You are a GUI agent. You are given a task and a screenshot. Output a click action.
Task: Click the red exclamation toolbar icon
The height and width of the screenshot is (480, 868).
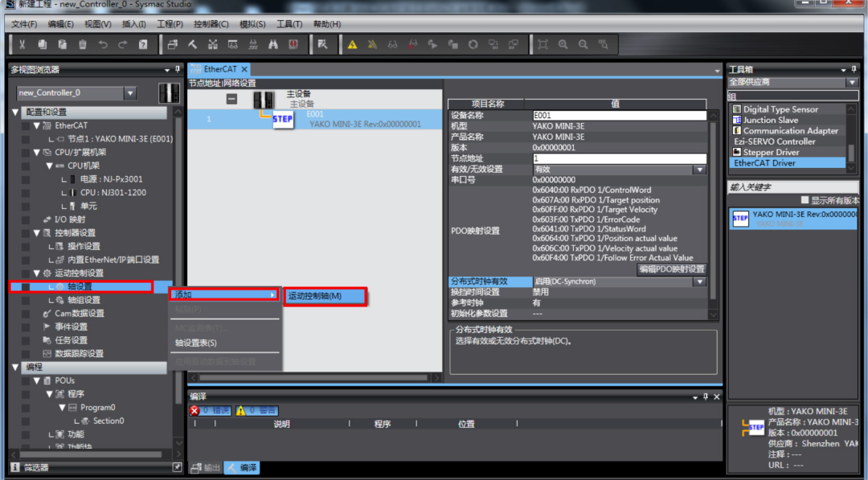(293, 44)
